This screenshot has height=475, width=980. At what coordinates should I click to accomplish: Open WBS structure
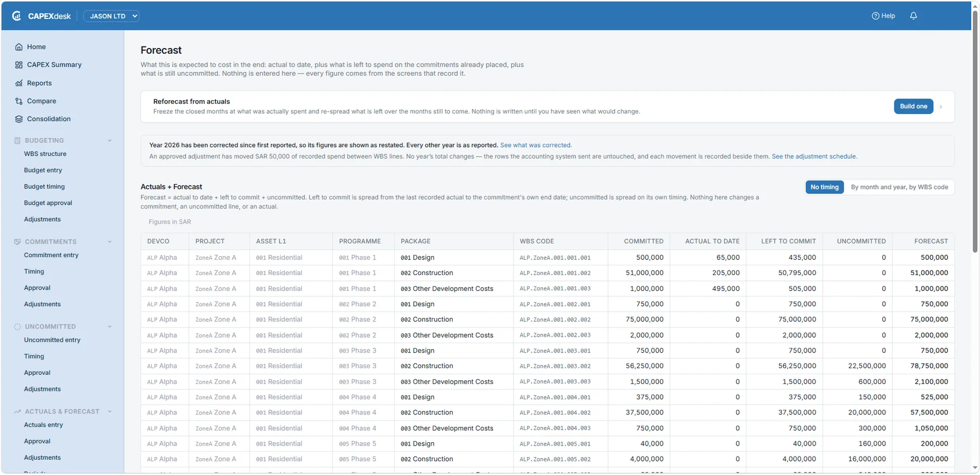(x=45, y=154)
